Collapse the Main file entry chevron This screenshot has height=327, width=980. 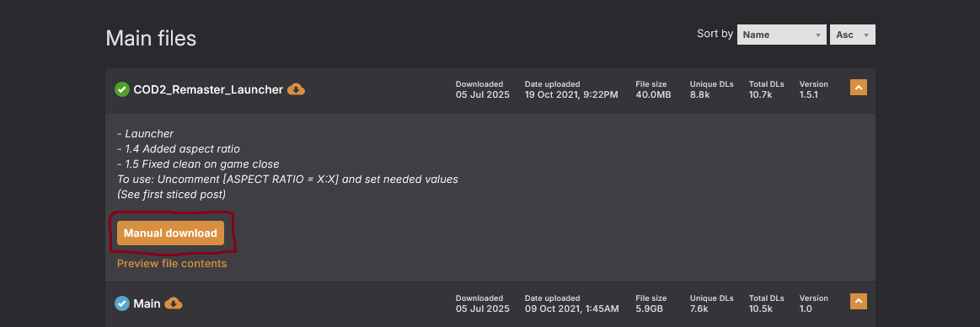tap(858, 302)
